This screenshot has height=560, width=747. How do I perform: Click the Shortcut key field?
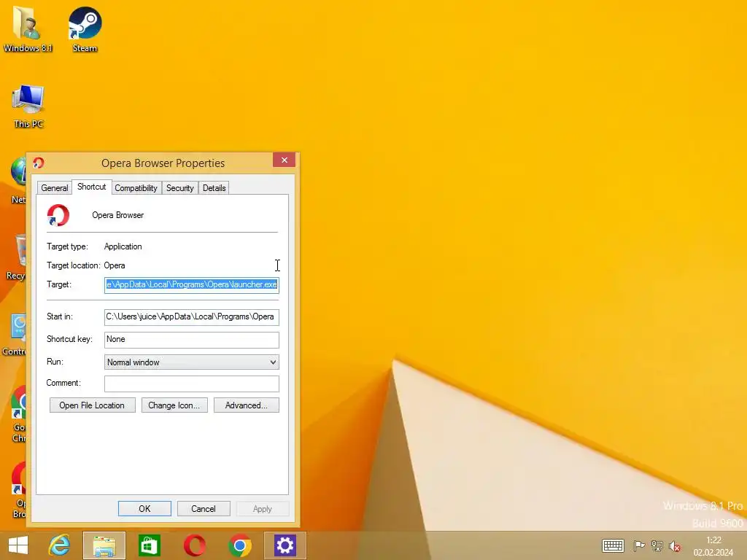[192, 340]
